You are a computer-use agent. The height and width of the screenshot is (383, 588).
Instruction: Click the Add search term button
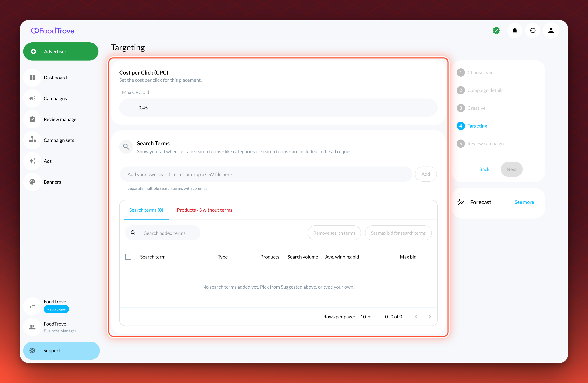(x=426, y=174)
